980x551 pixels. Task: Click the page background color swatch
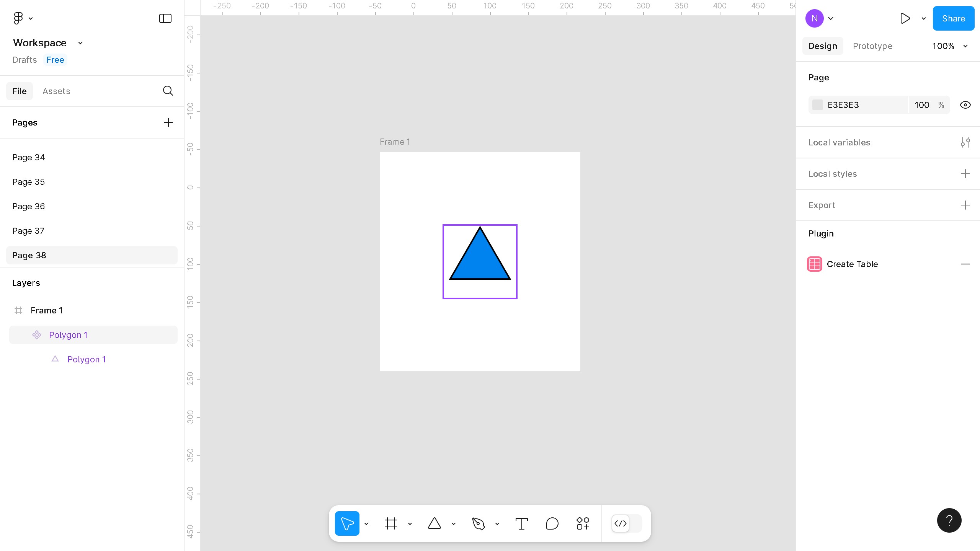818,104
